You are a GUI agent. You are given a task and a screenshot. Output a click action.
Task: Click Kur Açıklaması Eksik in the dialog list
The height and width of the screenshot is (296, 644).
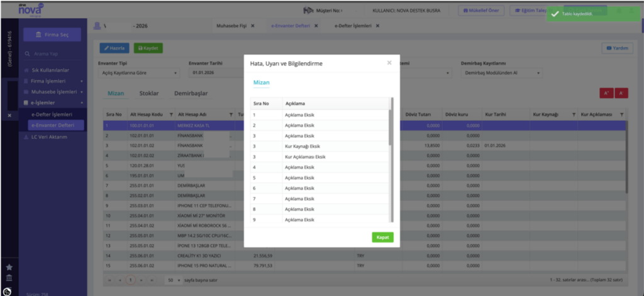[305, 157]
